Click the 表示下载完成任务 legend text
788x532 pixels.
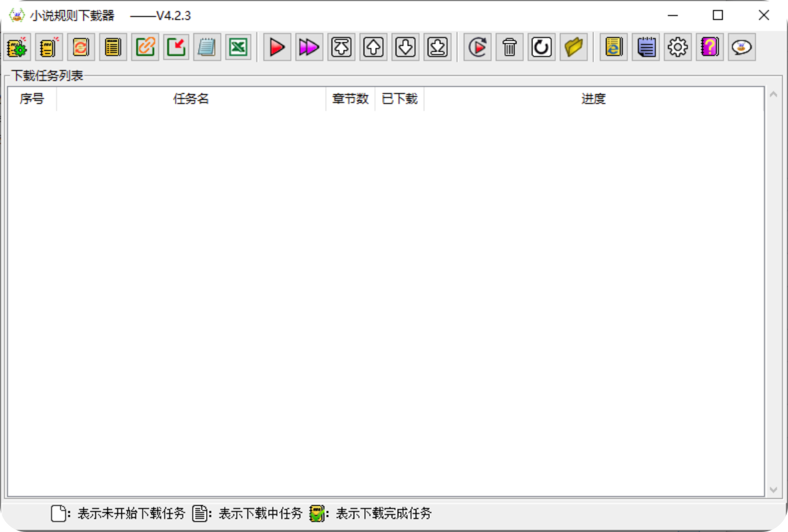pos(384,513)
